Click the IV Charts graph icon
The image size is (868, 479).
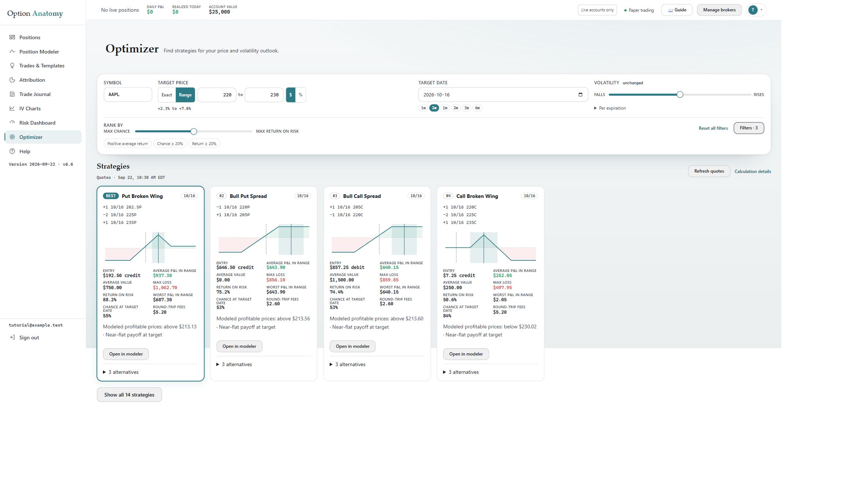click(x=12, y=108)
